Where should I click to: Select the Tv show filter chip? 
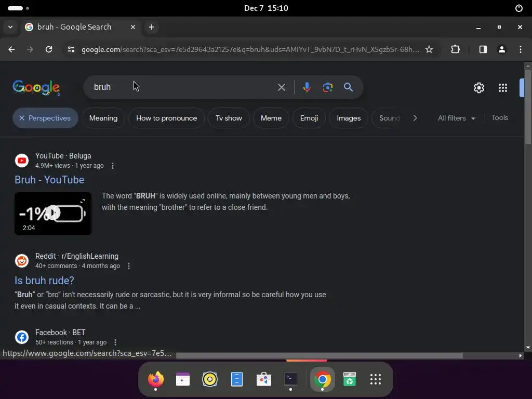tap(229, 118)
